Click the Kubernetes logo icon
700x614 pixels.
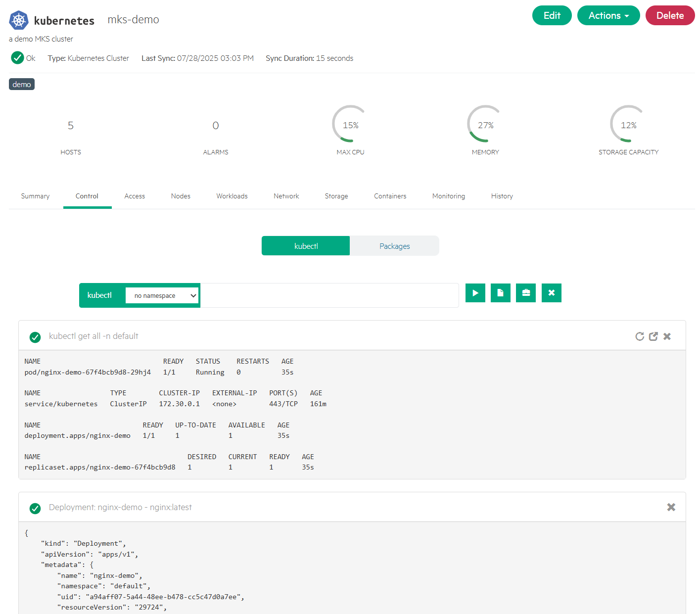click(18, 20)
